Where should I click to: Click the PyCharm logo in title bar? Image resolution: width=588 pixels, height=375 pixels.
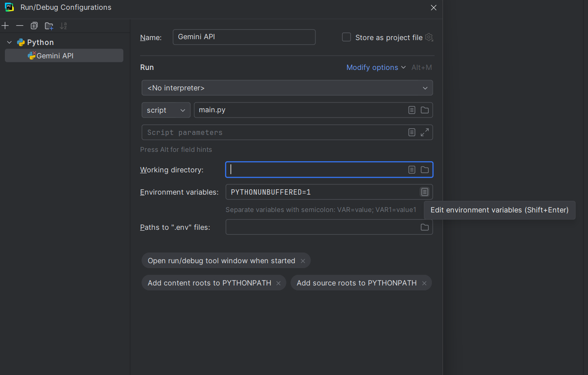(x=9, y=7)
